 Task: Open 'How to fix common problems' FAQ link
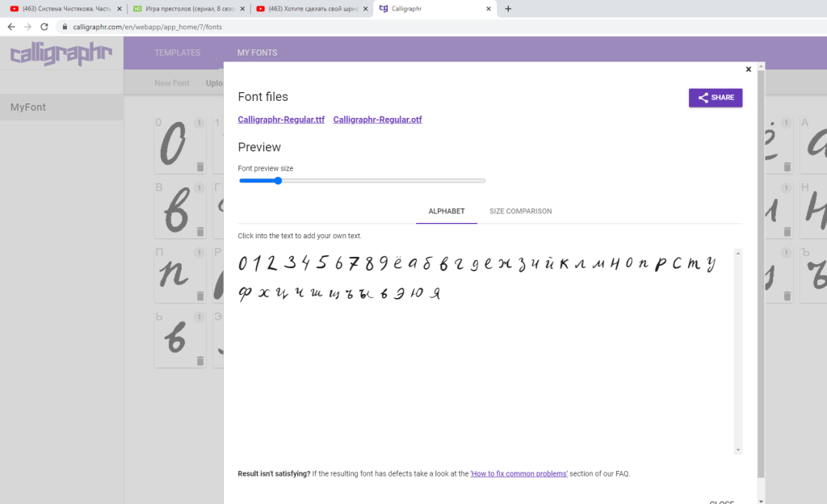[x=519, y=474]
